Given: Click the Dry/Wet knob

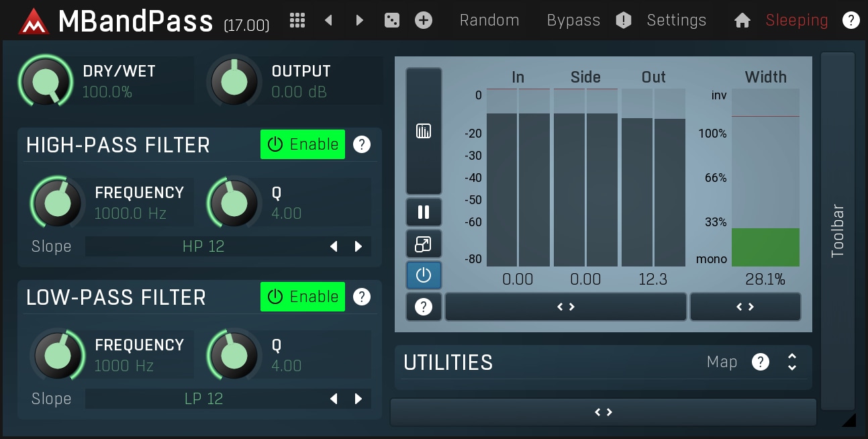Looking at the screenshot, I should 46,81.
